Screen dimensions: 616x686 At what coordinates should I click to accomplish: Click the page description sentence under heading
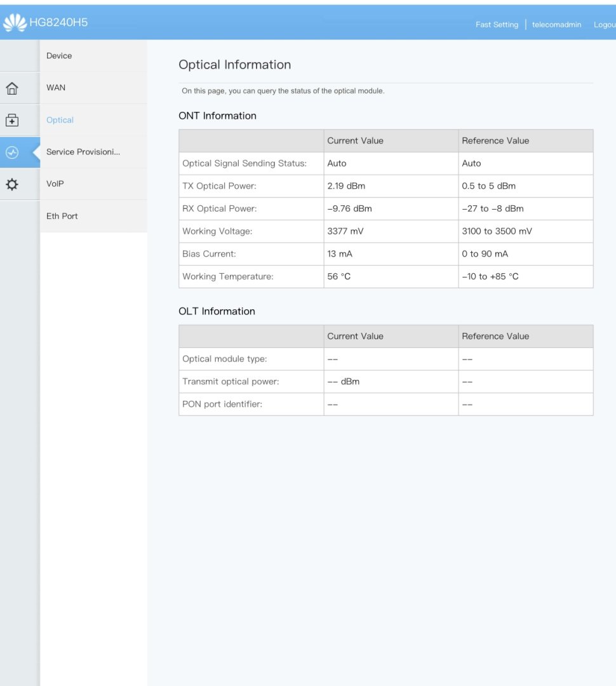pyautogui.click(x=283, y=91)
